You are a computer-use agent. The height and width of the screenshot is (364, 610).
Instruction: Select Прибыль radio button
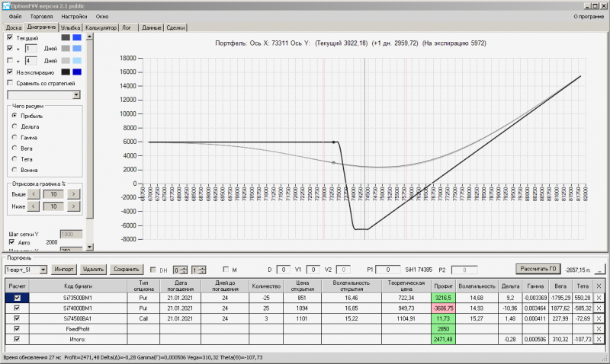click(x=14, y=116)
